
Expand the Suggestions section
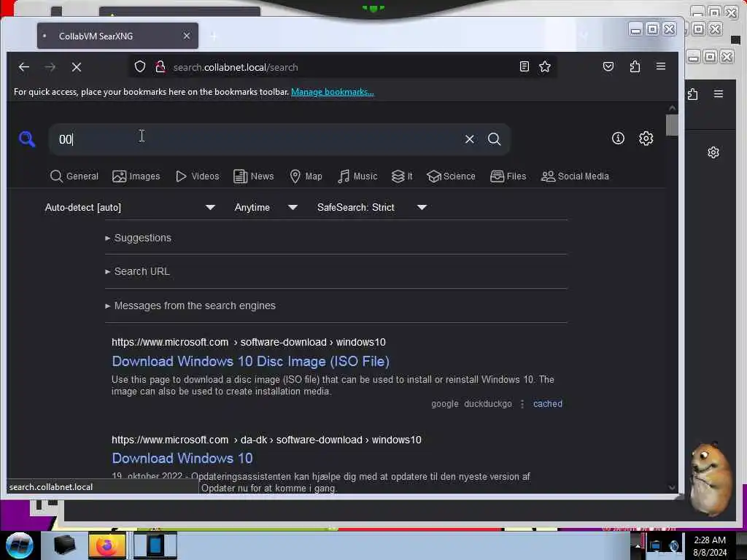click(x=138, y=238)
